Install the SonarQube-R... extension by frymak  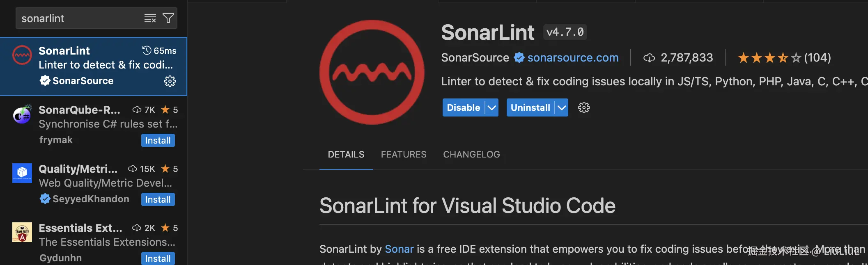[x=158, y=140]
